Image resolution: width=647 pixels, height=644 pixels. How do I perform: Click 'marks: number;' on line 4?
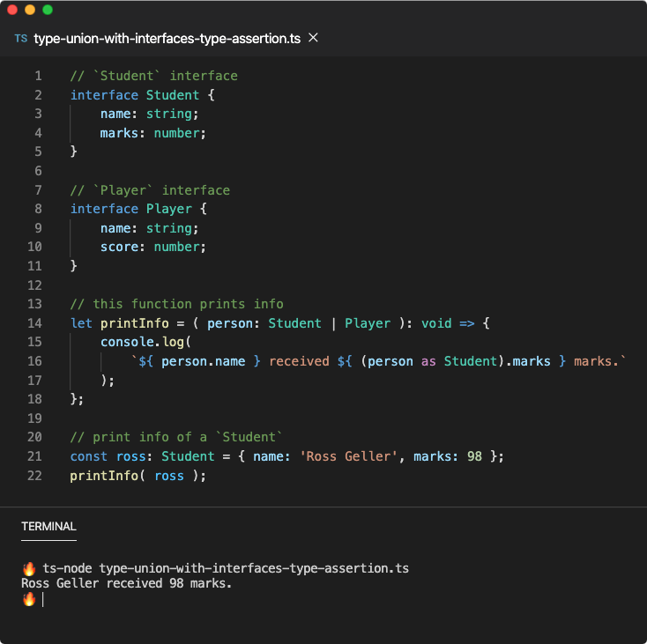pyautogui.click(x=153, y=133)
